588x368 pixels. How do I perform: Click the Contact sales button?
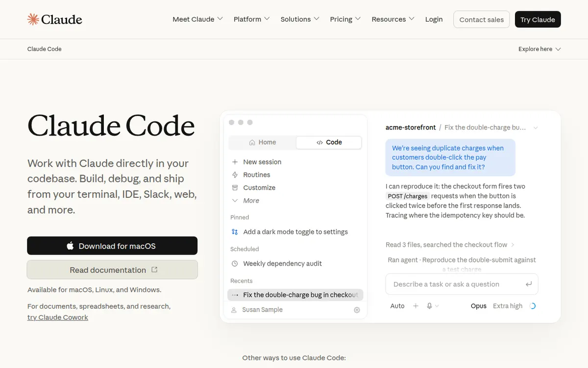(x=482, y=19)
